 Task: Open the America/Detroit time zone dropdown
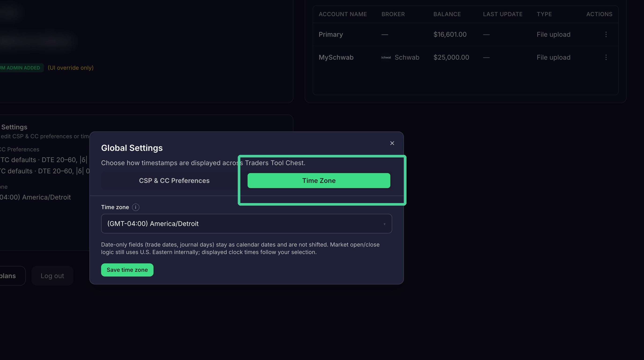[246, 224]
